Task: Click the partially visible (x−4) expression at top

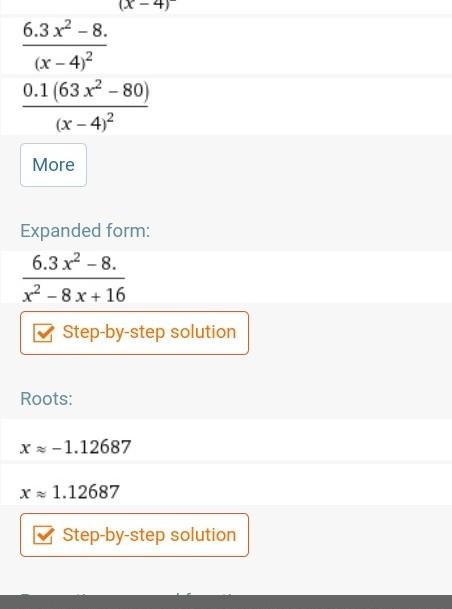Action: pyautogui.click(x=144, y=5)
